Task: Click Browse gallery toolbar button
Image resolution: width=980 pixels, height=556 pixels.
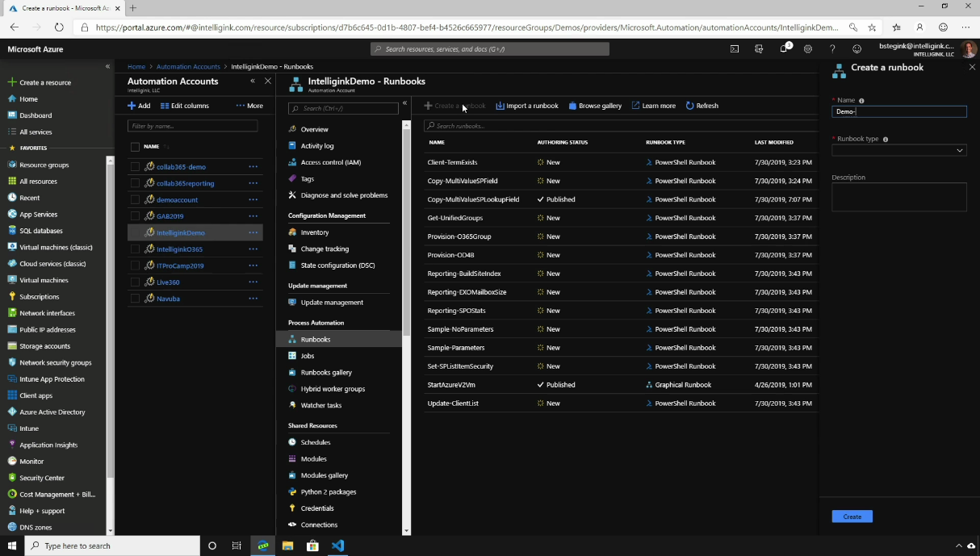Action: point(595,106)
